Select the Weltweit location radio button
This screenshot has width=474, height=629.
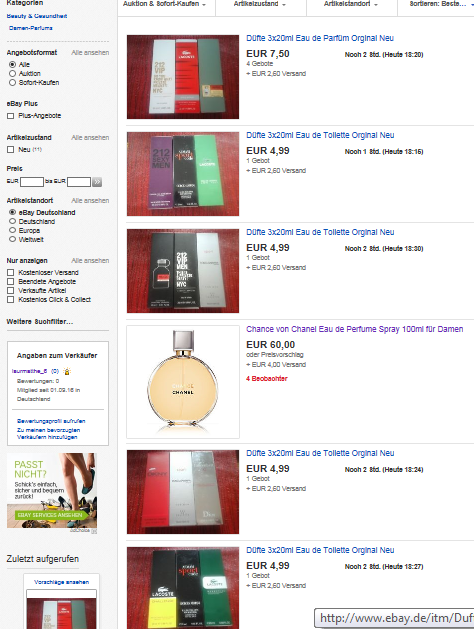(x=12, y=239)
